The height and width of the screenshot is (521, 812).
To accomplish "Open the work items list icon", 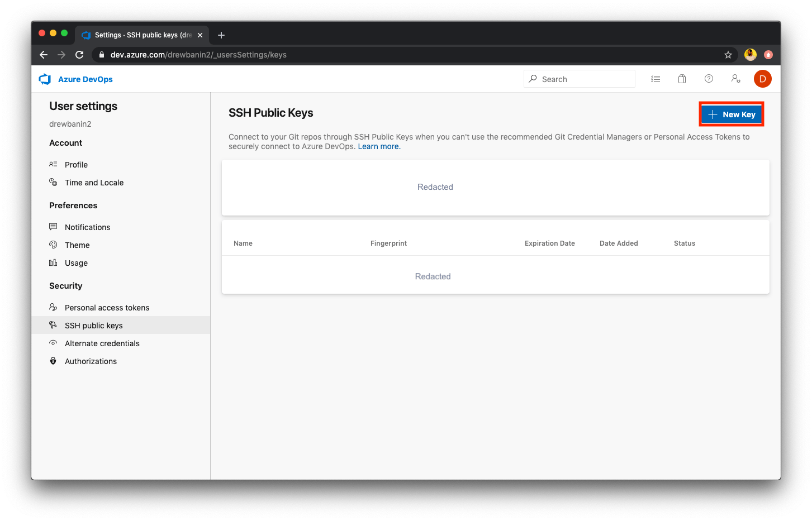I will coord(656,79).
